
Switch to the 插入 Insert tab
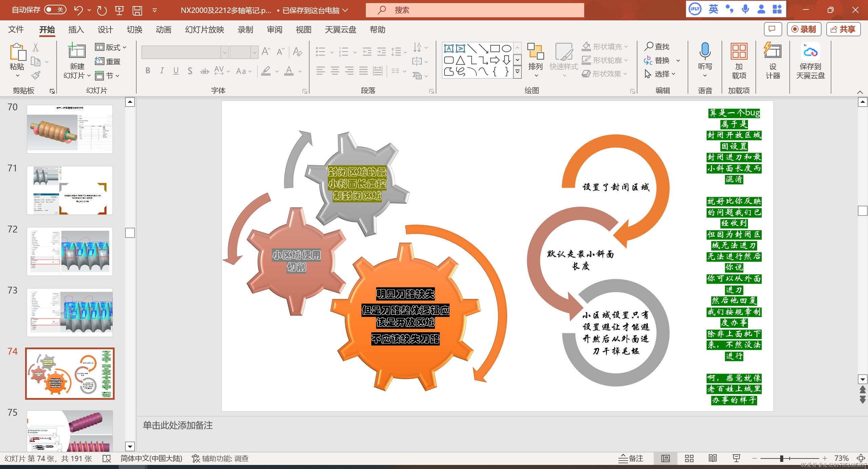pyautogui.click(x=76, y=30)
